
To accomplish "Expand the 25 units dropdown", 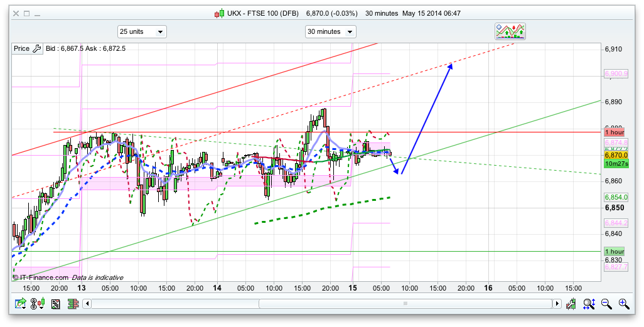I will click(142, 31).
